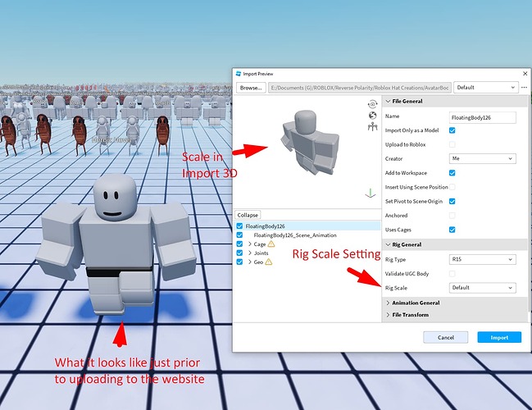Click the Cage warning triangle icon
The height and width of the screenshot is (410, 532).
[x=271, y=244]
